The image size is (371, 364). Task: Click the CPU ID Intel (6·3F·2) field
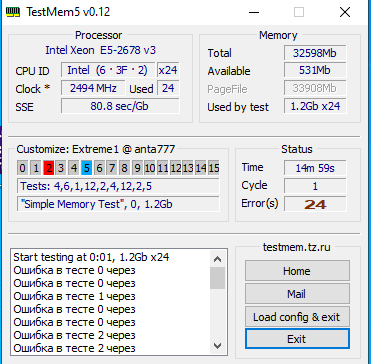[108, 70]
